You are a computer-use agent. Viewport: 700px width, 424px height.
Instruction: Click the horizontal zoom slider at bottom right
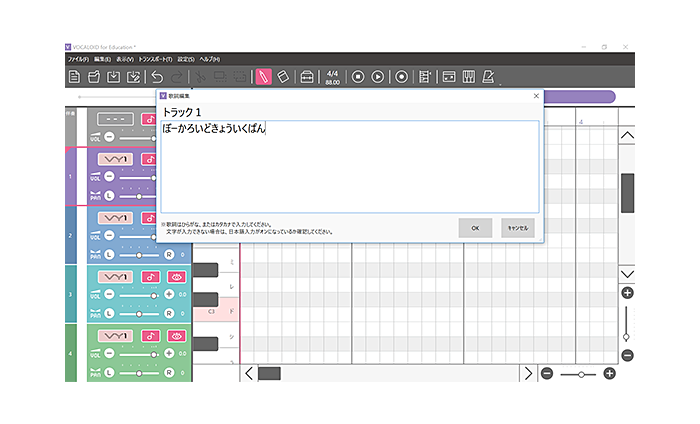coord(578,374)
